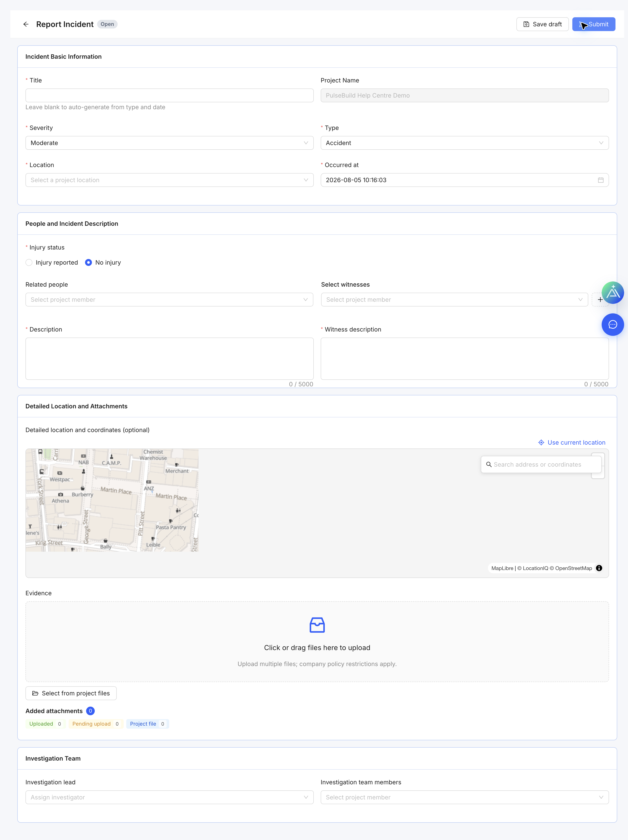Go back using the arrow icon

[26, 24]
